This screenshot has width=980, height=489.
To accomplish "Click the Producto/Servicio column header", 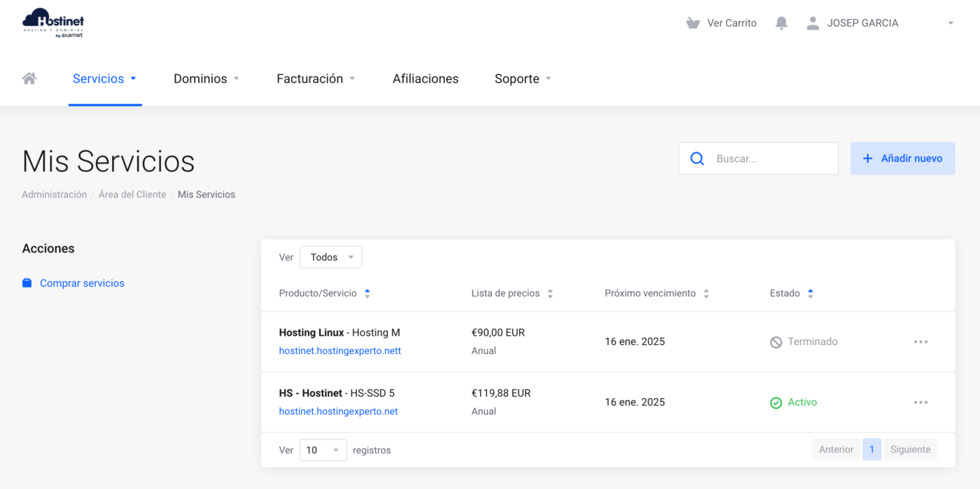I will point(318,294).
